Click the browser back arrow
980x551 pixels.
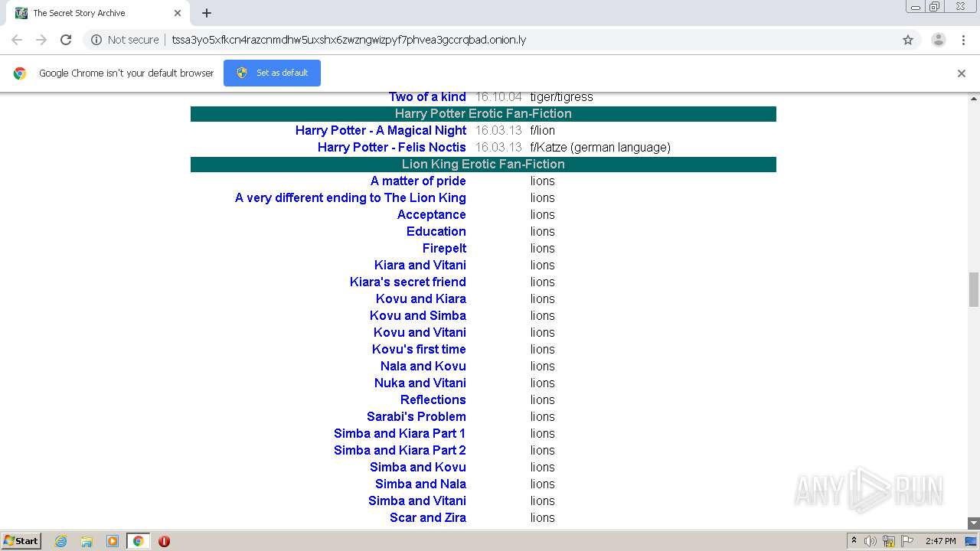click(17, 40)
